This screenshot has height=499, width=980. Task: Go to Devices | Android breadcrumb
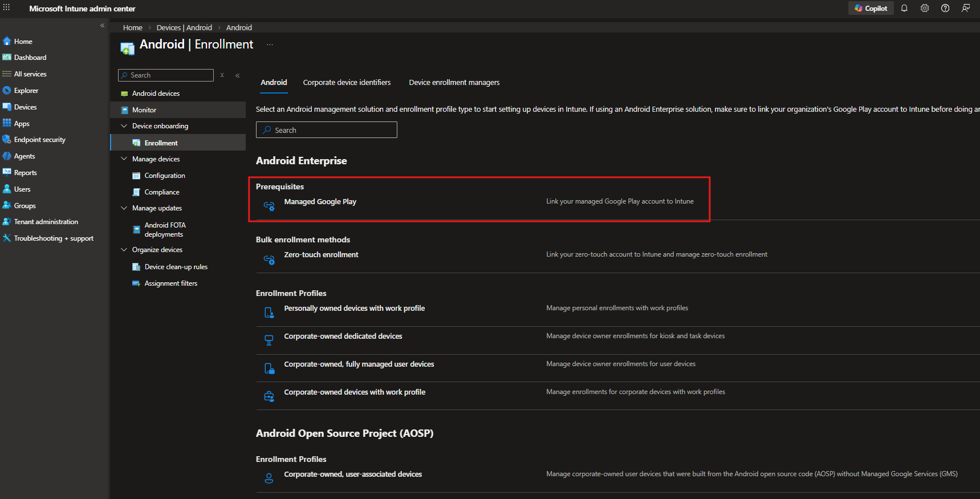point(184,27)
